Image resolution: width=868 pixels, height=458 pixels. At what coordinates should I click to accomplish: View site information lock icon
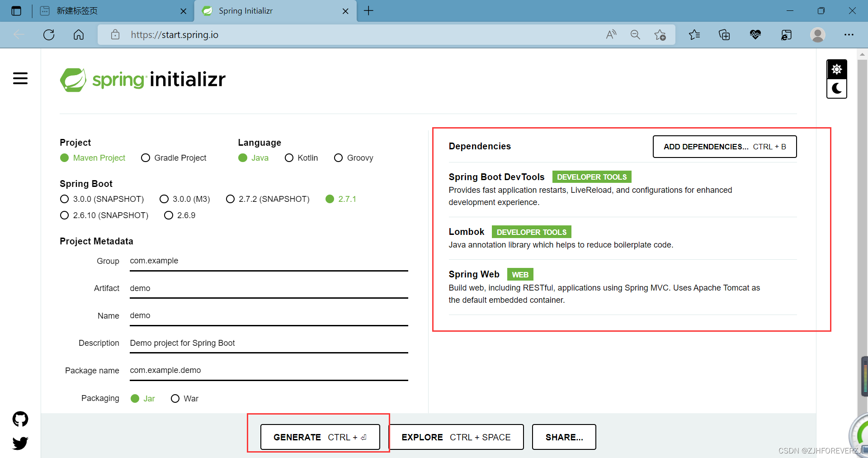115,34
